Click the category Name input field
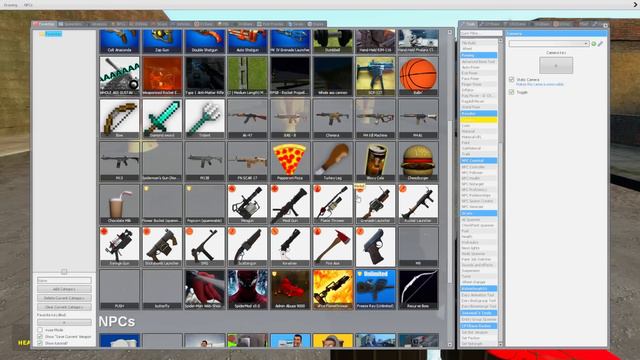This screenshot has height=360, width=640. point(64,280)
